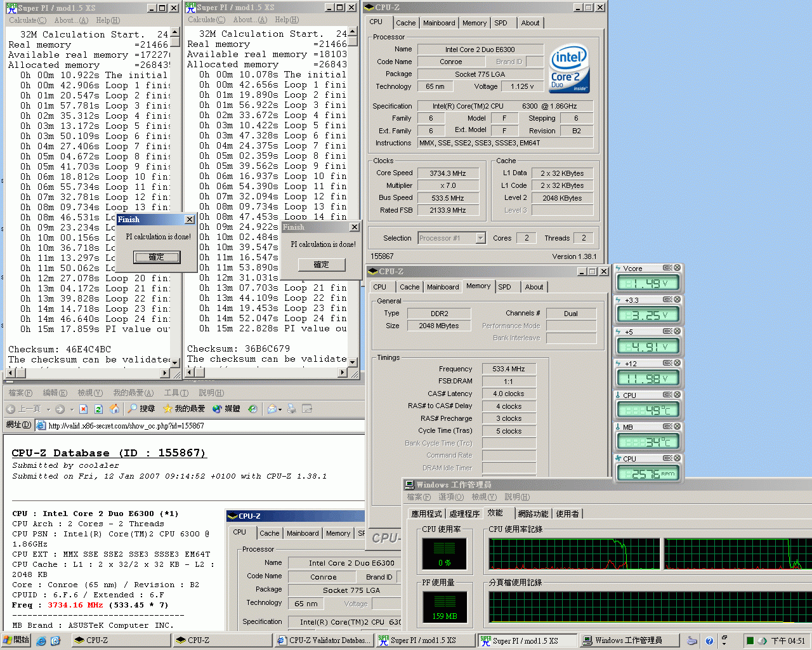Click the clock showing 下午 04:51

(788, 641)
